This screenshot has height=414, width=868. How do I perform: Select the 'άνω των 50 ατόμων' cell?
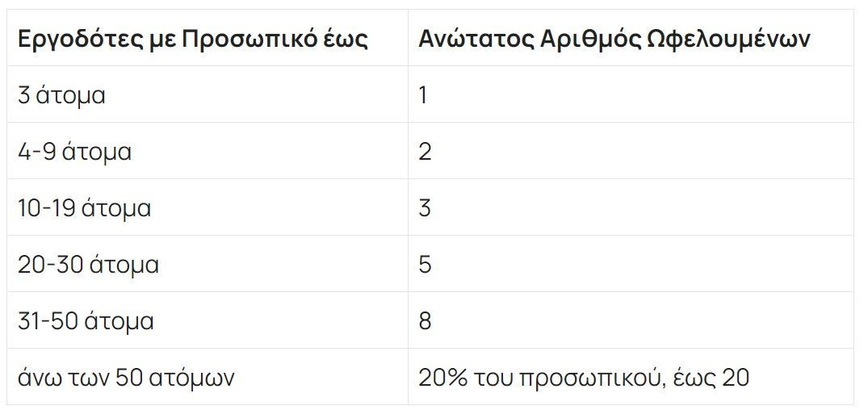pyautogui.click(x=126, y=378)
